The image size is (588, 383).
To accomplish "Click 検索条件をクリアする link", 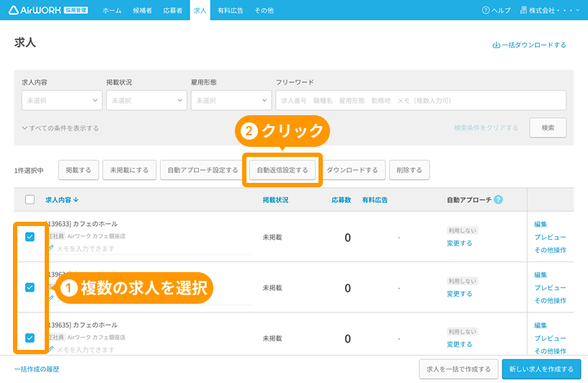I will pyautogui.click(x=486, y=128).
